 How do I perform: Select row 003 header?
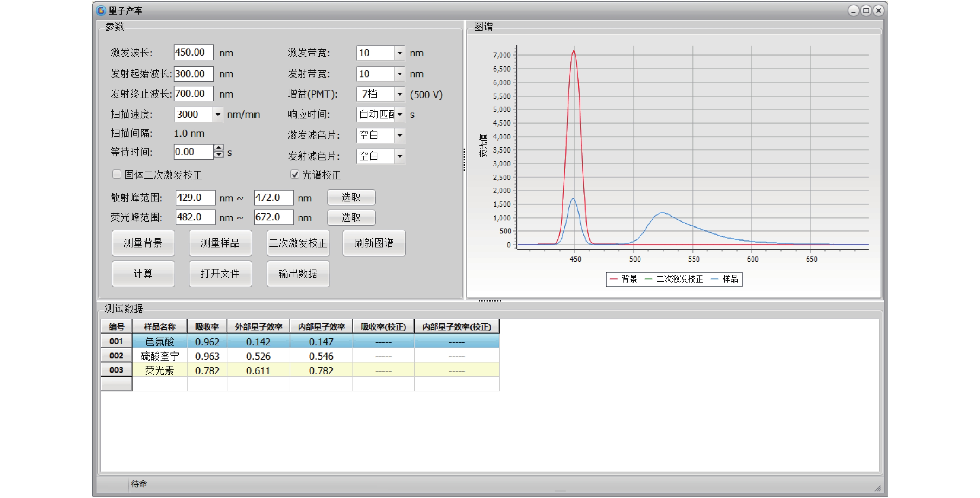pos(116,370)
